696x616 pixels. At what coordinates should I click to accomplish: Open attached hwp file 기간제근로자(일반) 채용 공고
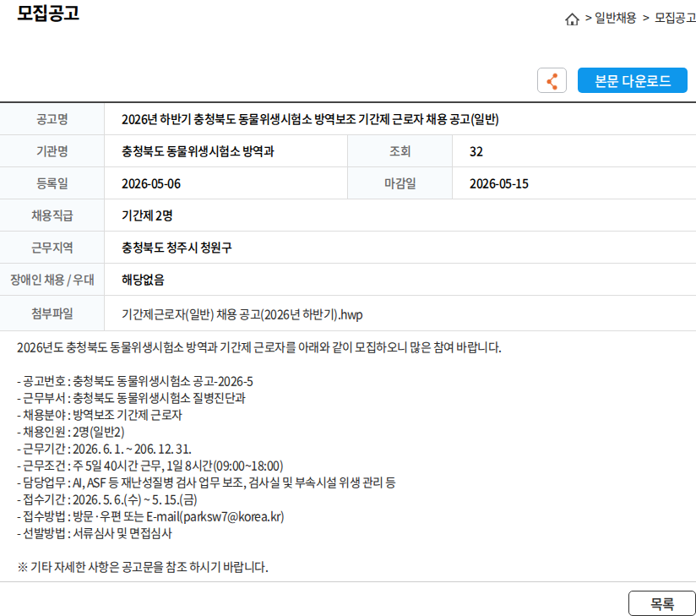(242, 314)
